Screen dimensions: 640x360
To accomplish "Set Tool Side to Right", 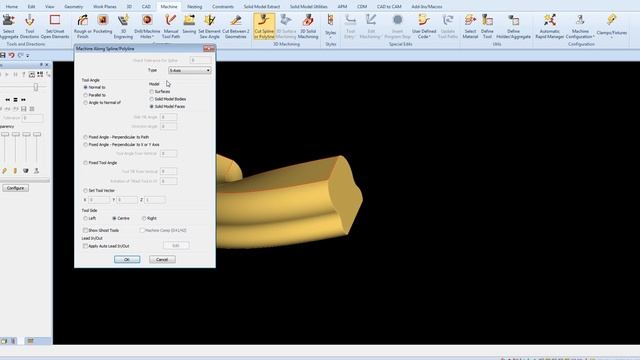I will [144, 218].
